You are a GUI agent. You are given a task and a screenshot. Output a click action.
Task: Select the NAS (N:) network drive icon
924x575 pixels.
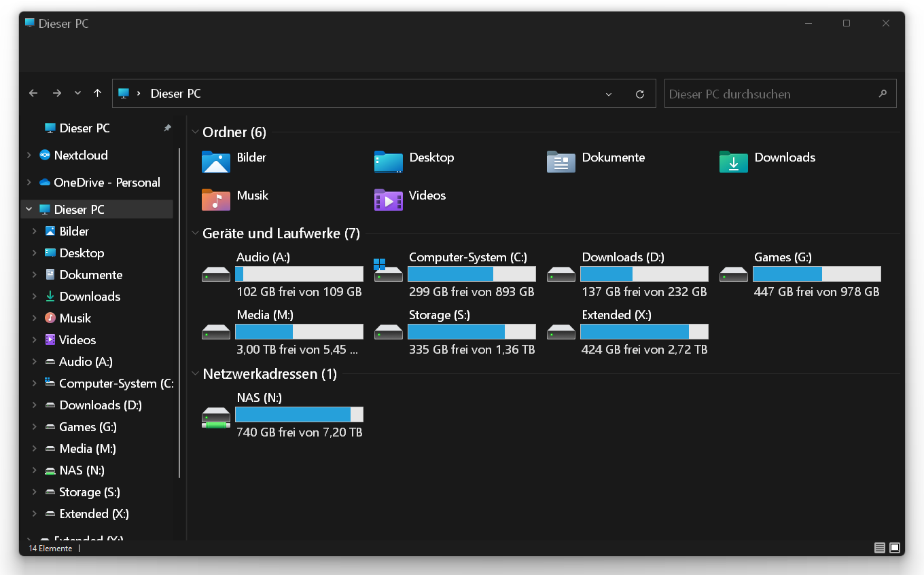[216, 418]
